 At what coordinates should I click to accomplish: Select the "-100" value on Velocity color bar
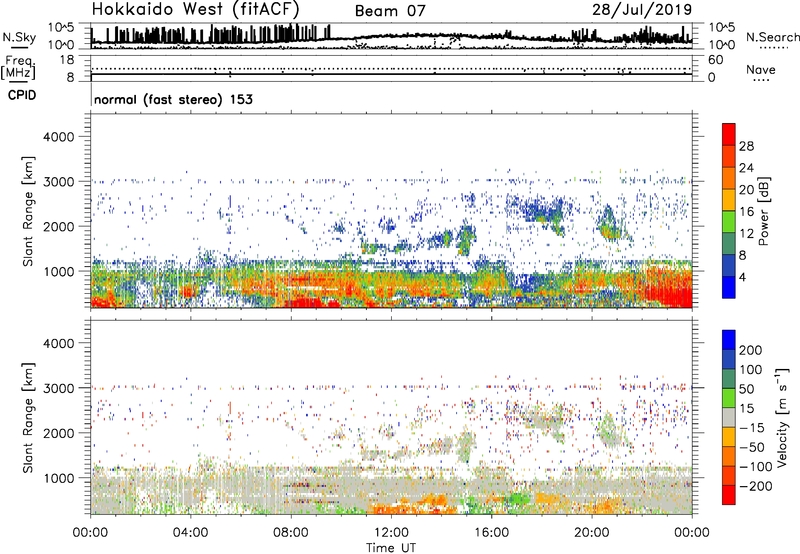[x=756, y=467]
